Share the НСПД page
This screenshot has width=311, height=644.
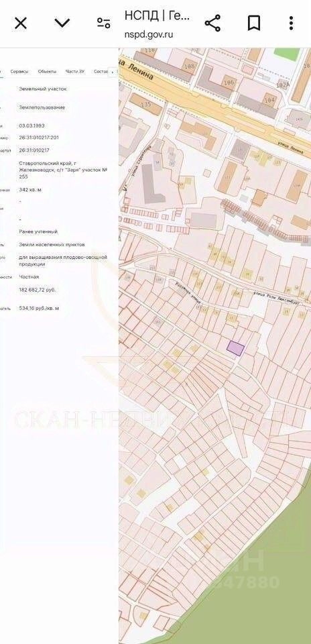[212, 23]
